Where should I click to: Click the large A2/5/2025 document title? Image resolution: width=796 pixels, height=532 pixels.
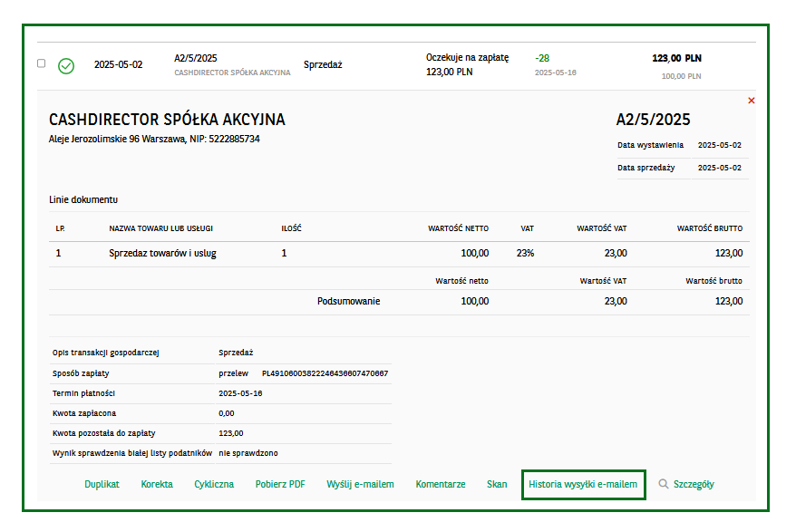653,120
